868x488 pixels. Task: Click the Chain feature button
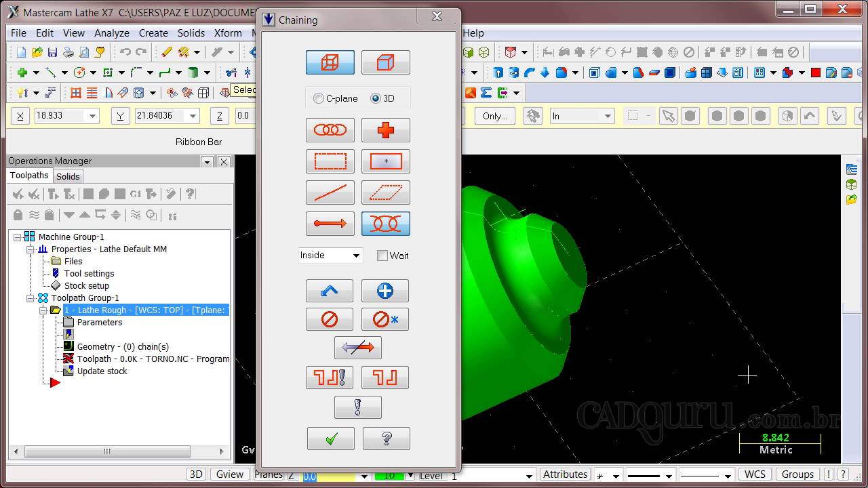pos(385,378)
